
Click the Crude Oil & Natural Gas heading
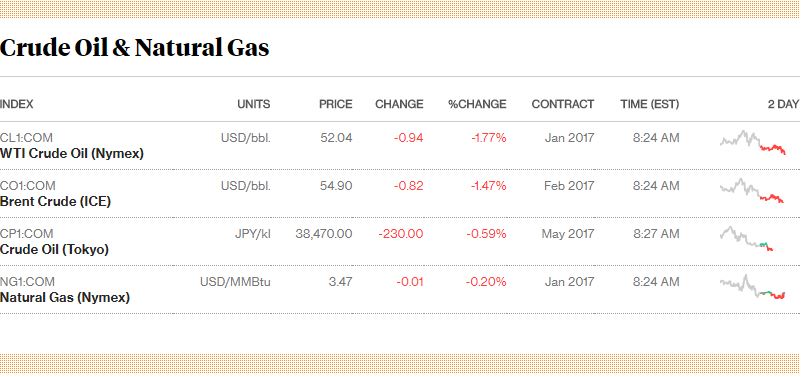pyautogui.click(x=134, y=48)
